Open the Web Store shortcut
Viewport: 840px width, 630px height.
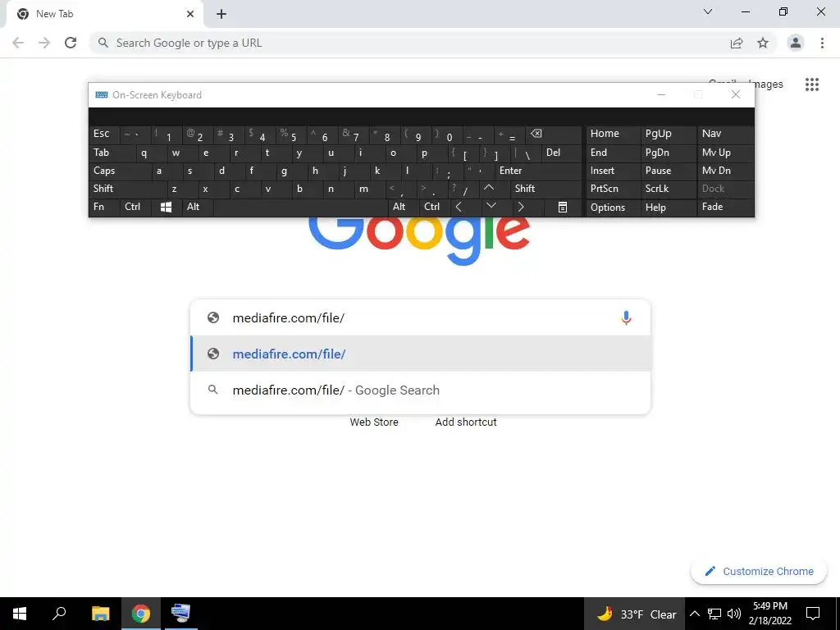tap(374, 422)
